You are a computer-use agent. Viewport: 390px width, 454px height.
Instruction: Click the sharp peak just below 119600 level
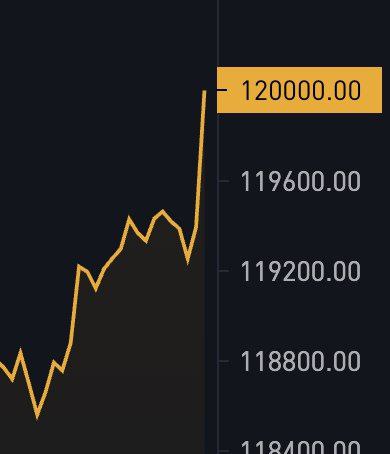(x=129, y=218)
